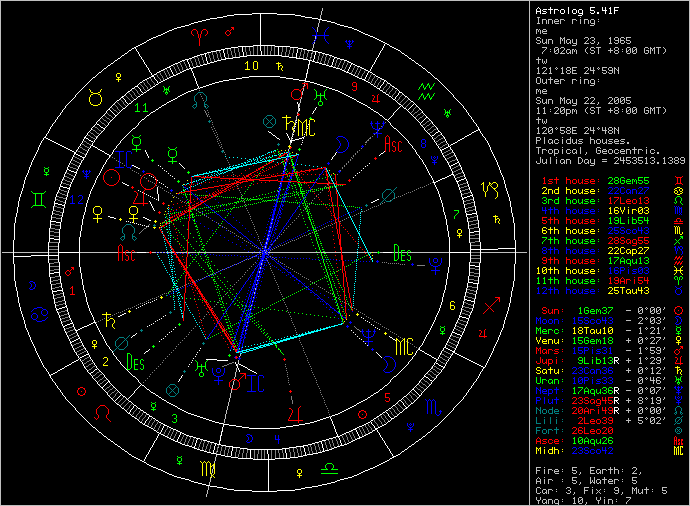The image size is (690, 506).
Task: Click the blue Scorpio glyph on the zodiac ring
Action: click(432, 408)
